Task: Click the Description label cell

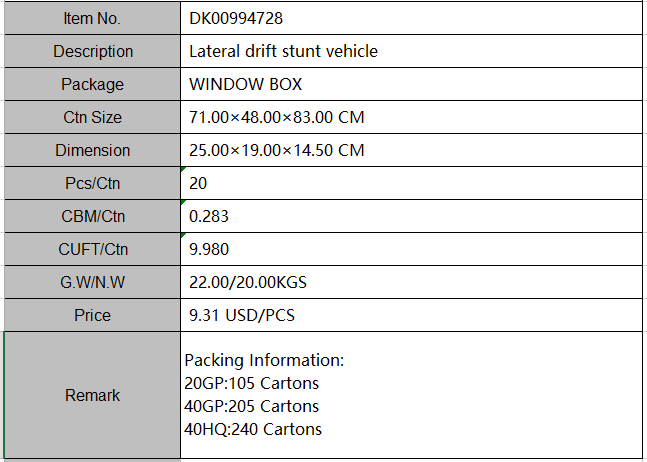Action: (92, 51)
